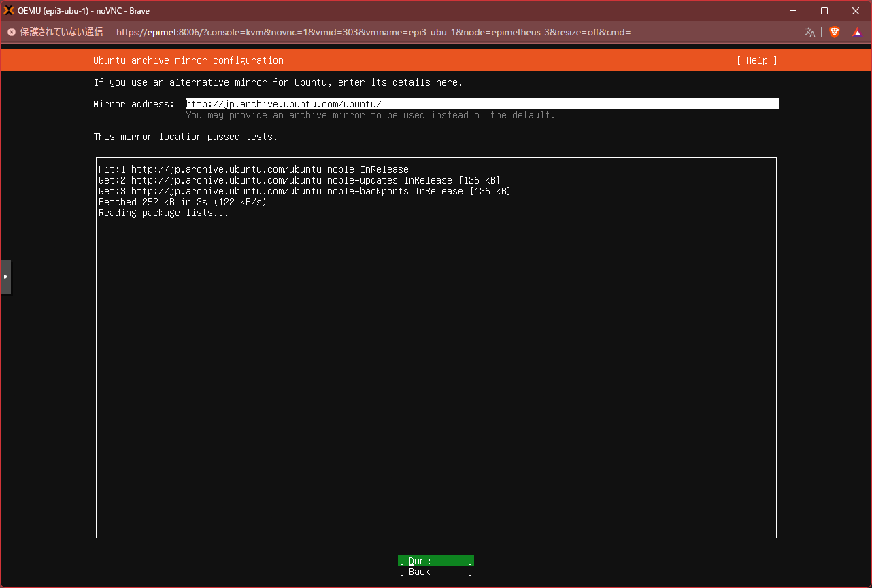The width and height of the screenshot is (872, 588).
Task: Click the 'Get:2' noble-updates log line
Action: click(299, 180)
